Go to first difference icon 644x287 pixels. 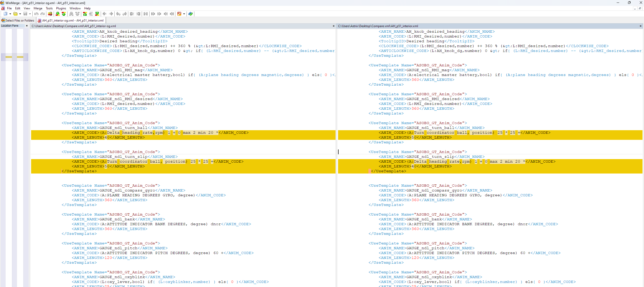pos(85,14)
